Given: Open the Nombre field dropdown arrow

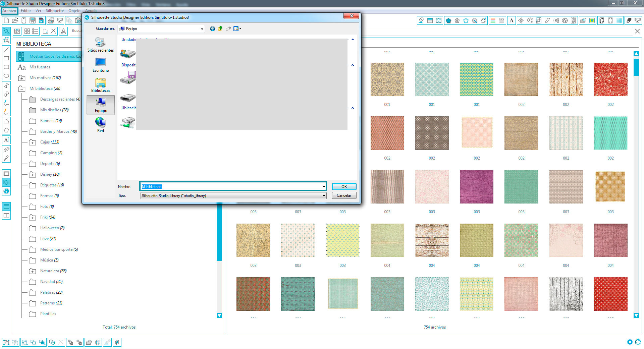Looking at the screenshot, I should click(x=324, y=187).
